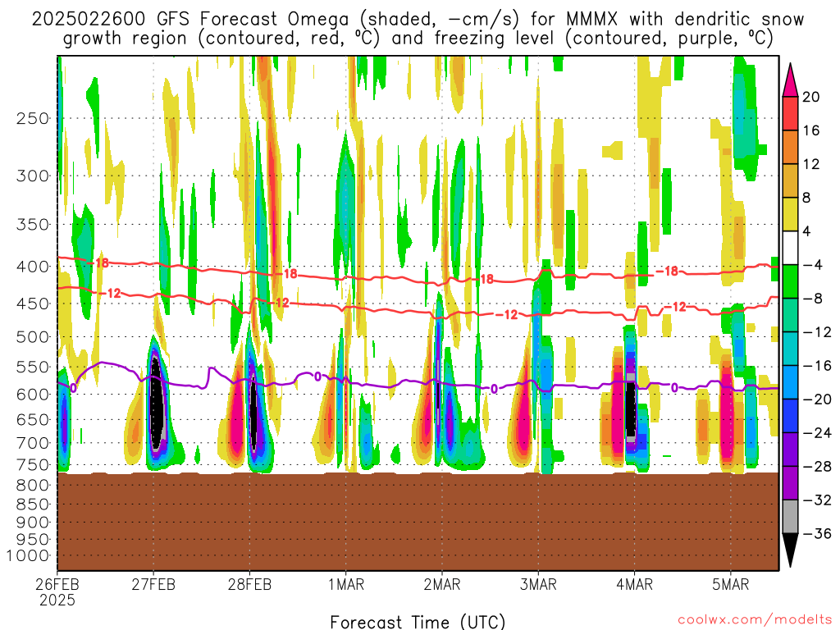The height and width of the screenshot is (630, 840).
Task: Click the black omega core at 27FEB
Action: (x=156, y=403)
